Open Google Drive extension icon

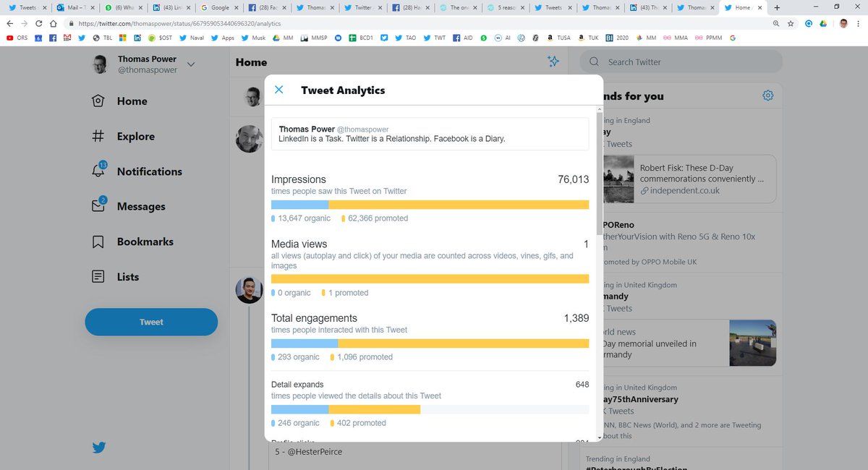[824, 23]
